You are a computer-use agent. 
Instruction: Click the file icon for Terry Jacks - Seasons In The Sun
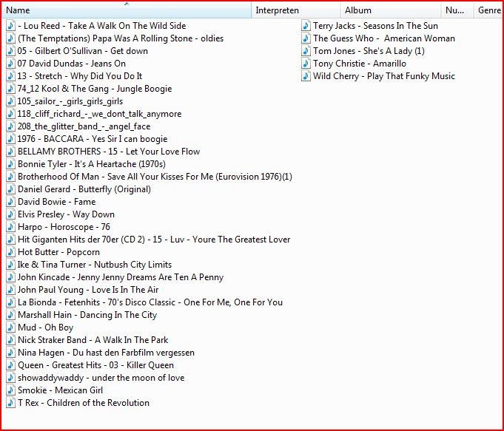click(x=306, y=26)
